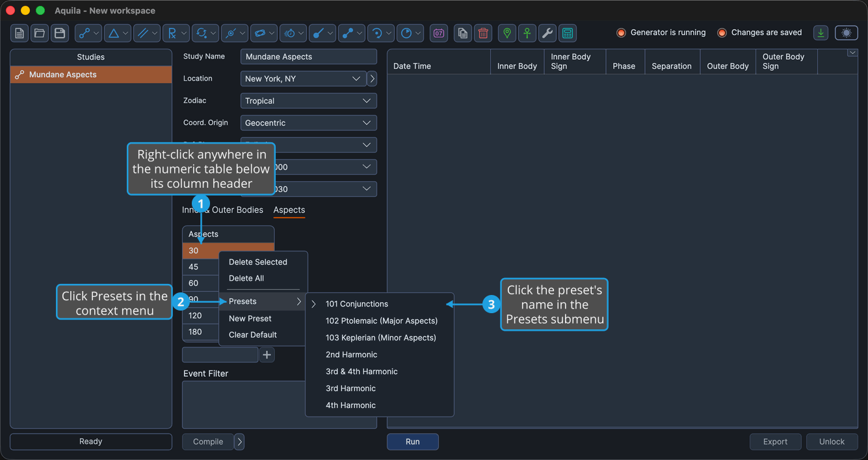Click the Changes are saved indicator
Image resolution: width=868 pixels, height=460 pixels.
(x=759, y=32)
